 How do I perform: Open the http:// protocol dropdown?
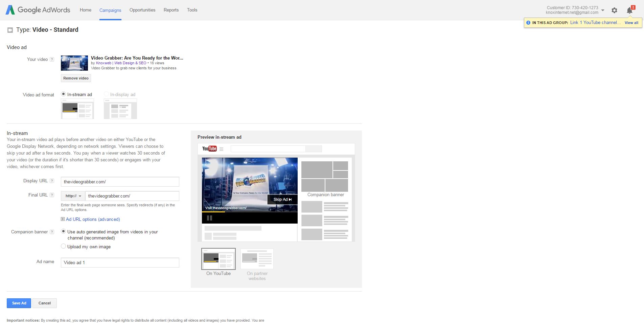pos(73,196)
